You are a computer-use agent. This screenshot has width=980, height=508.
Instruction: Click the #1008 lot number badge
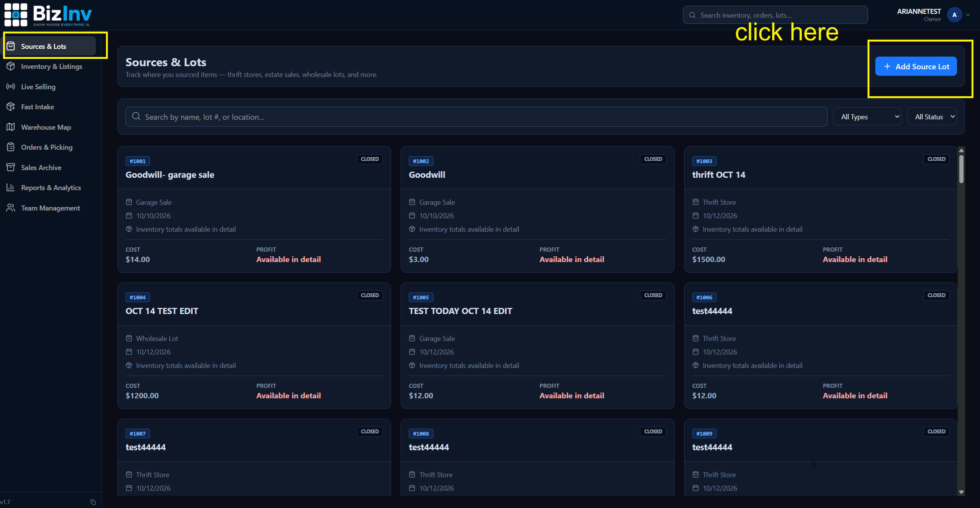[x=421, y=434]
